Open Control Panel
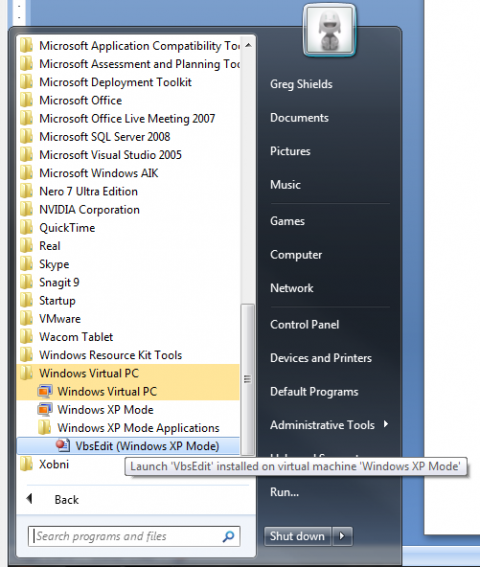The width and height of the screenshot is (480, 567). point(305,325)
